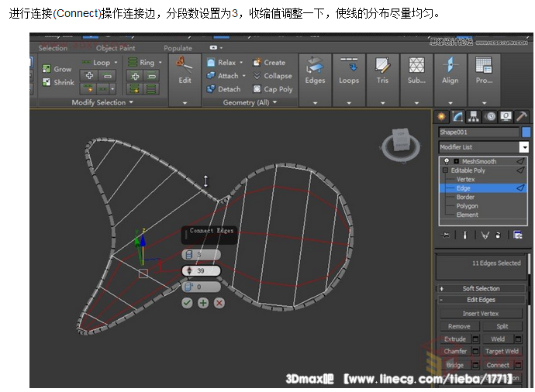Open Chamfer settings box
This screenshot has height=392, width=535.
tap(475, 351)
